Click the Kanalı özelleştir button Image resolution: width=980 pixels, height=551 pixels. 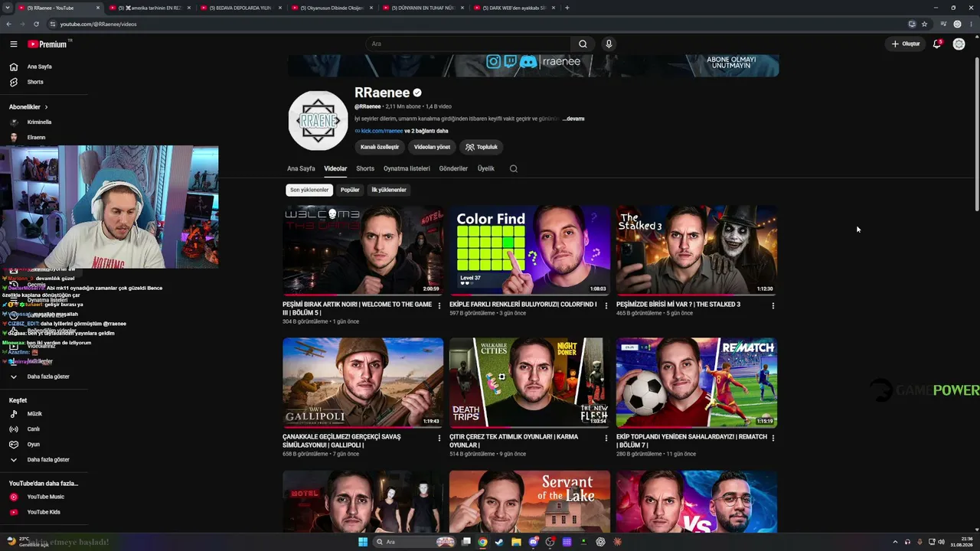380,147
